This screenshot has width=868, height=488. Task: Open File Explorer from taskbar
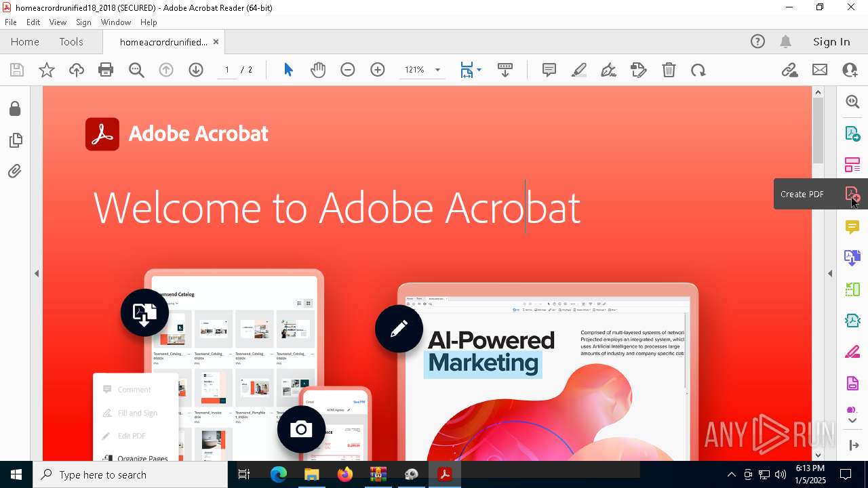tap(312, 474)
